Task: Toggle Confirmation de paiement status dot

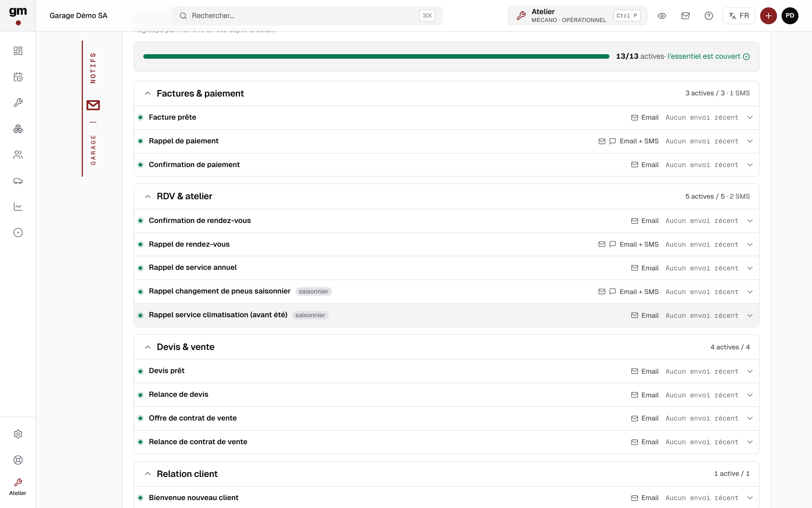Action: point(141,165)
